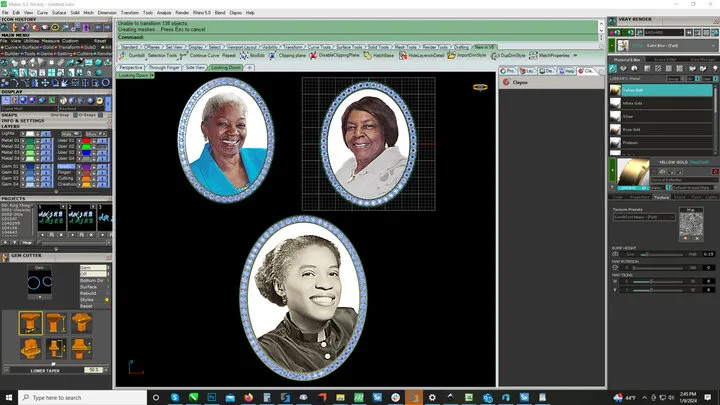The height and width of the screenshot is (405, 720).
Task: Select Yellow Gold material
Action: 661,90
